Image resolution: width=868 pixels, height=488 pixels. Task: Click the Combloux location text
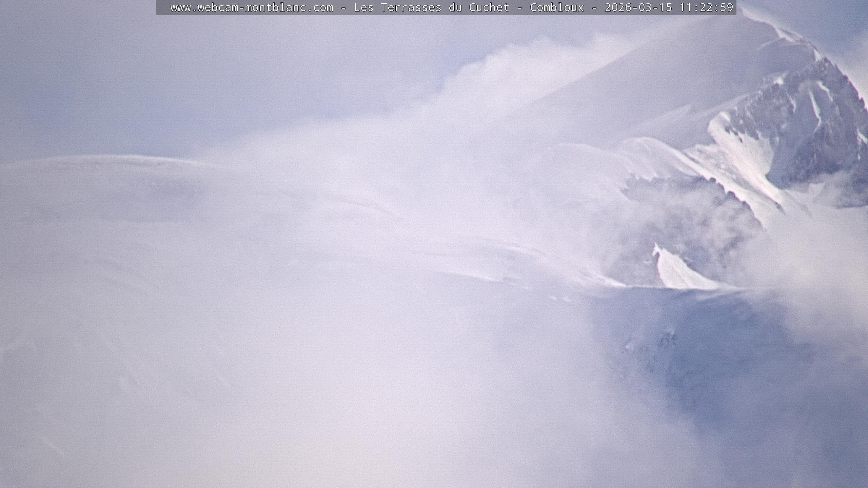coord(557,7)
